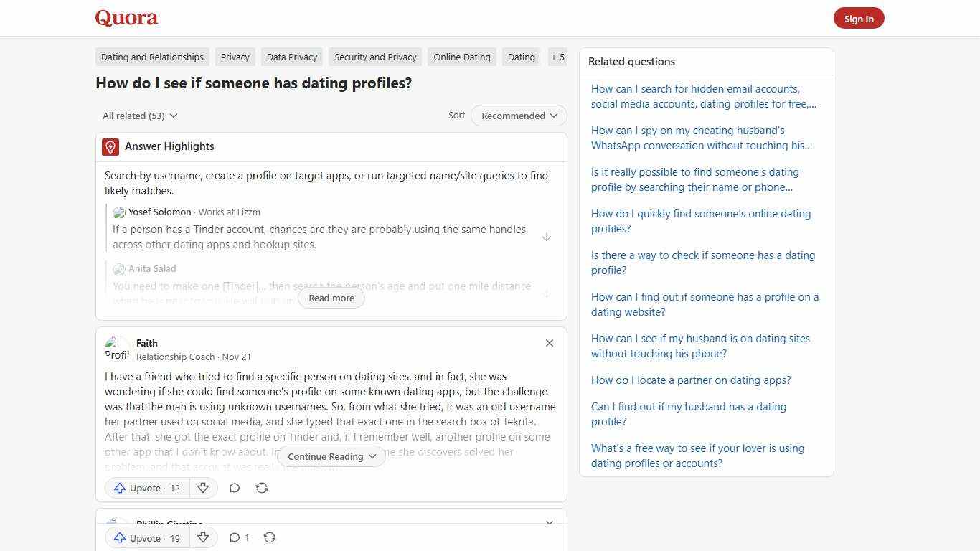Open the Quora logo homepage
Image resolution: width=980 pixels, height=551 pixels.
point(126,18)
